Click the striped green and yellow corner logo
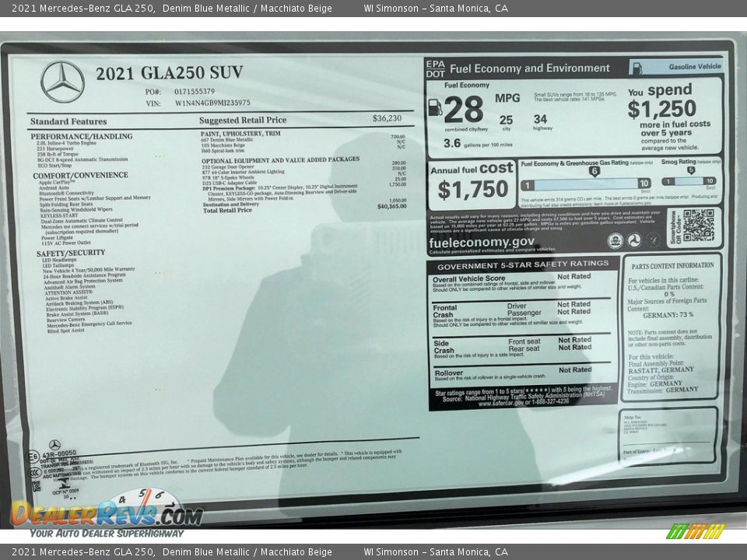747x560 pixels. click(696, 531)
